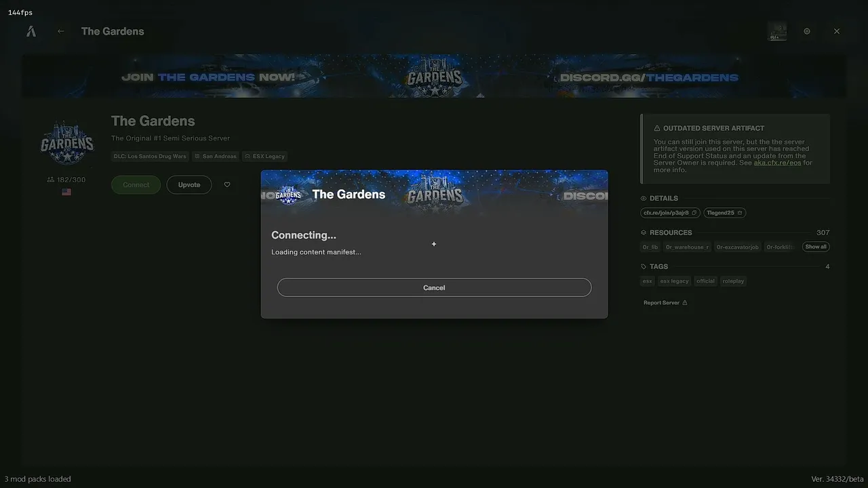Click the Join The Gardens Now banner

434,76
